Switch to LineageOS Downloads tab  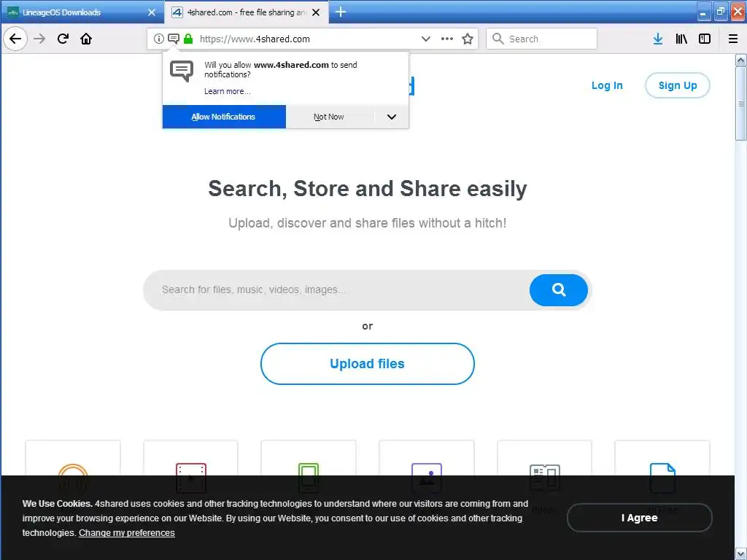point(81,12)
